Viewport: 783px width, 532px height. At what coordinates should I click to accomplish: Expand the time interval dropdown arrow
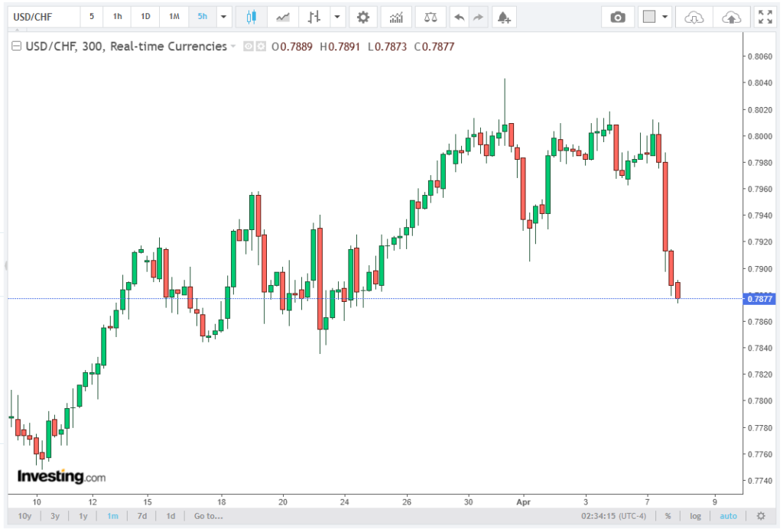coord(223,17)
